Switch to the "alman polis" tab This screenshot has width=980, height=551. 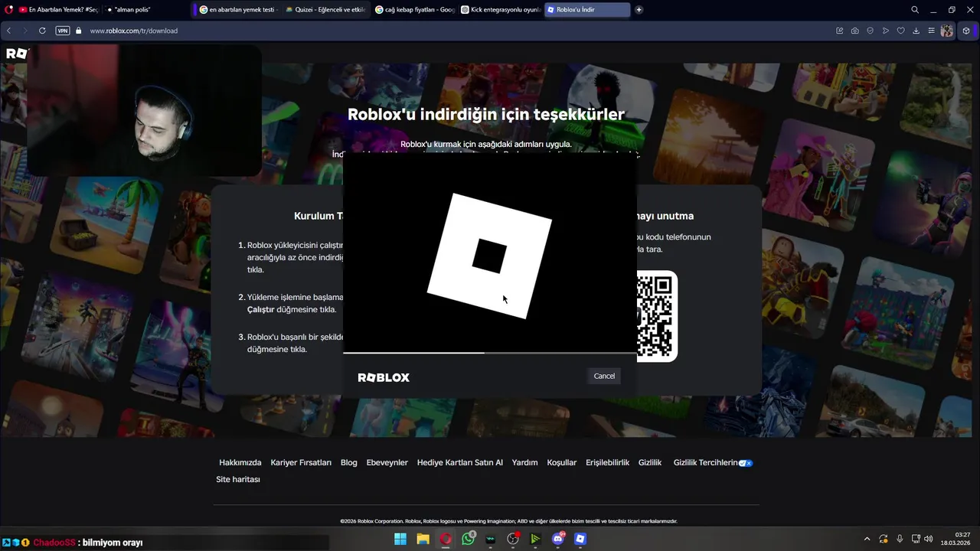point(145,10)
